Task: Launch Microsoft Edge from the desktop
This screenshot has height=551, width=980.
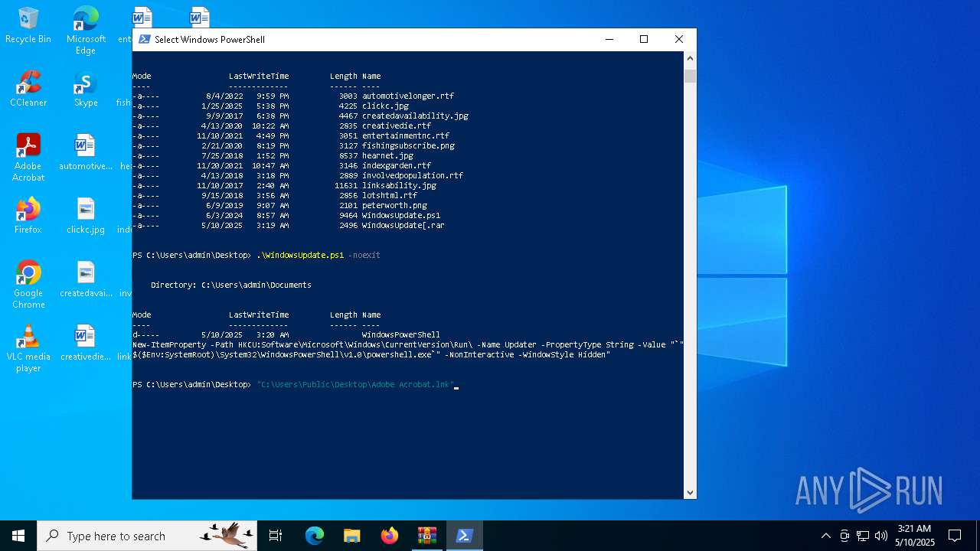Action: pyautogui.click(x=86, y=31)
